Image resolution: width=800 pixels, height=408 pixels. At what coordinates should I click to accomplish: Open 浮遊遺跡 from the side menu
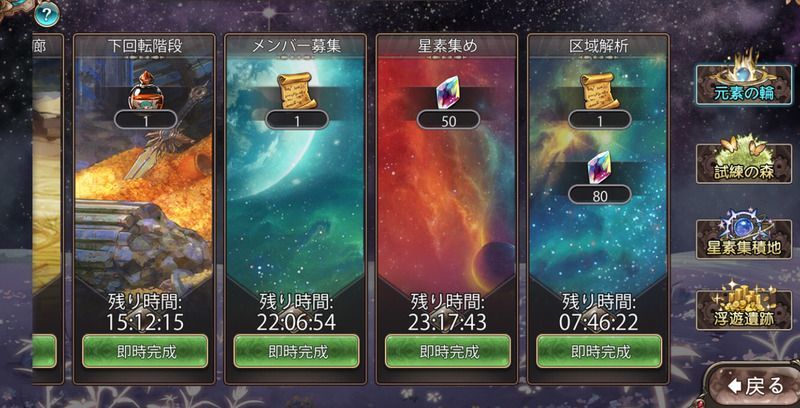[x=744, y=310]
